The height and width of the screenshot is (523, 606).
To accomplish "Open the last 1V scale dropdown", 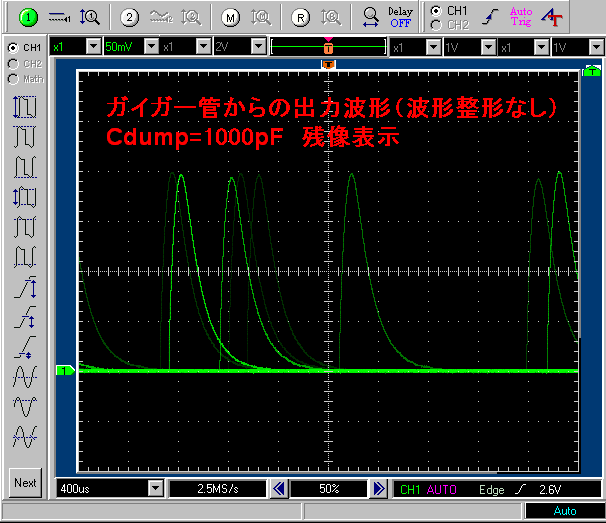I will [x=596, y=47].
